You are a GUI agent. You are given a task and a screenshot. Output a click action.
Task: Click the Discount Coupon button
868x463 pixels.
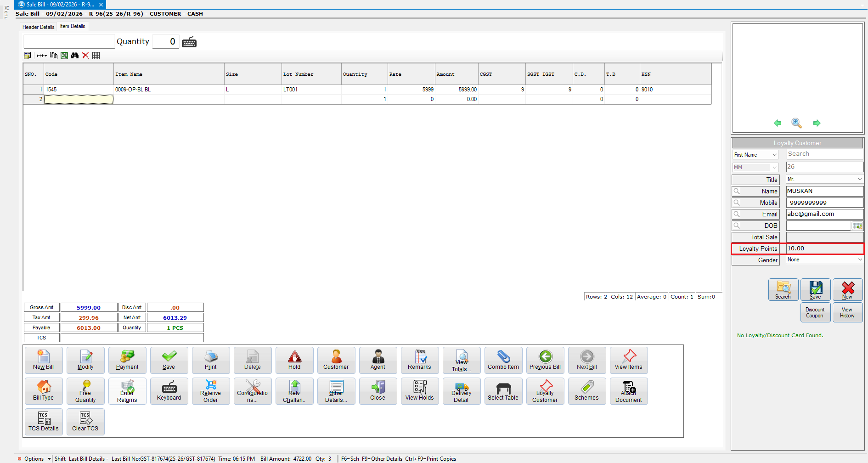815,312
